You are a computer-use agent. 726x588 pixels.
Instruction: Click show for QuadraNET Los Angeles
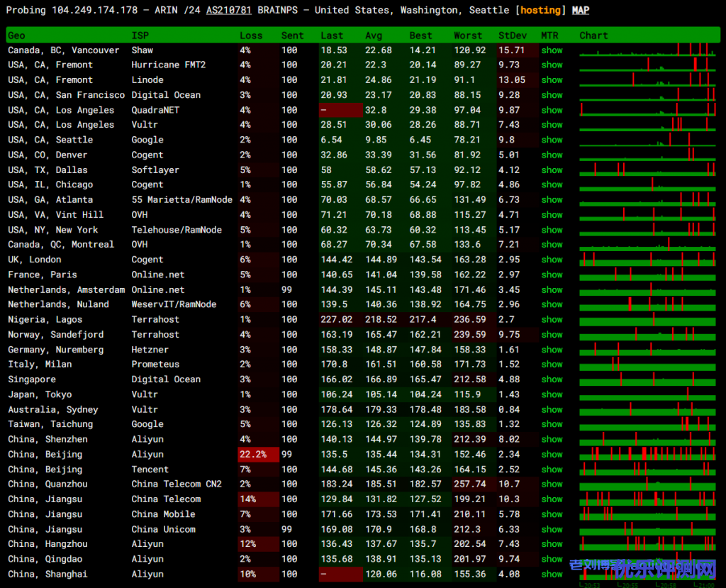point(552,110)
